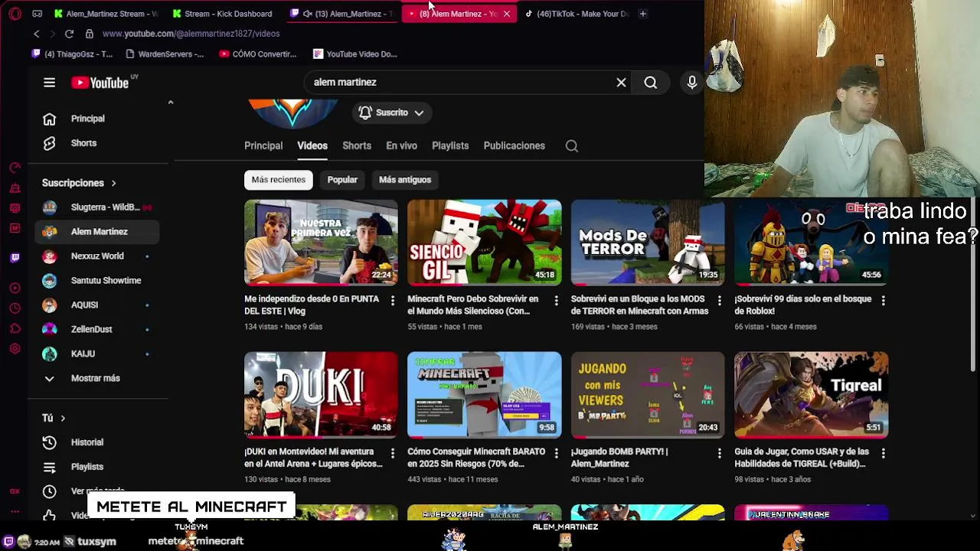980x551 pixels.
Task: Open Santutu Showtime subscription
Action: click(96, 281)
